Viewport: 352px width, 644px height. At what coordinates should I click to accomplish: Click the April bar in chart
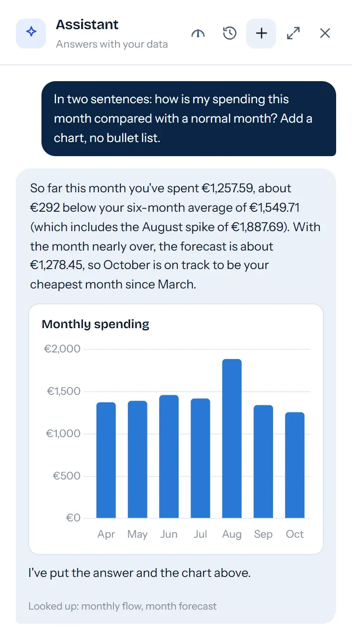pyautogui.click(x=106, y=460)
